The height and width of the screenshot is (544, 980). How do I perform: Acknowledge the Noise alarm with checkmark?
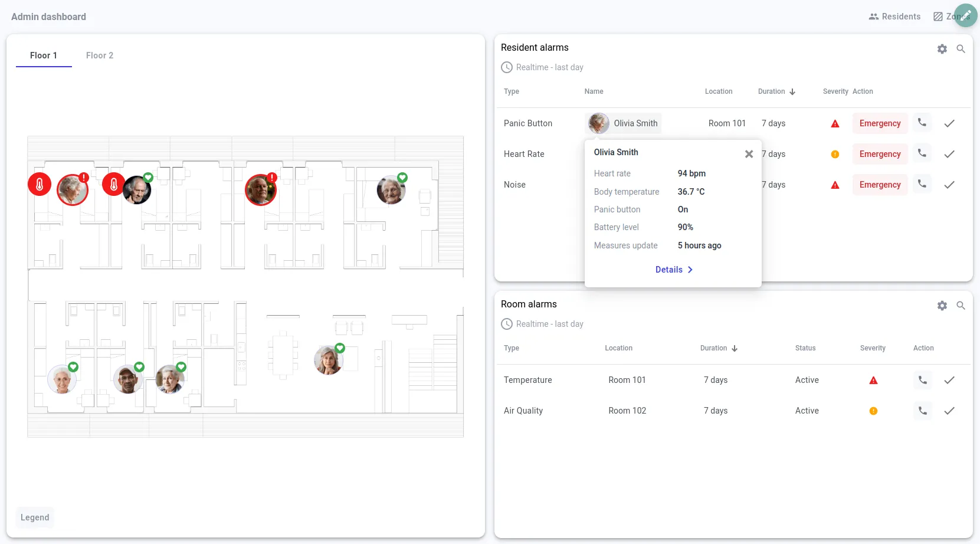(949, 185)
